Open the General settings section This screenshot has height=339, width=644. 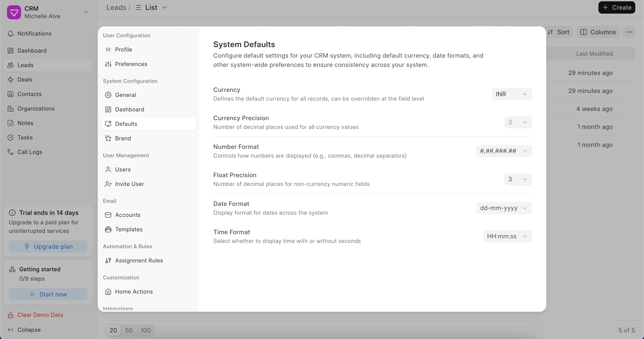click(125, 95)
